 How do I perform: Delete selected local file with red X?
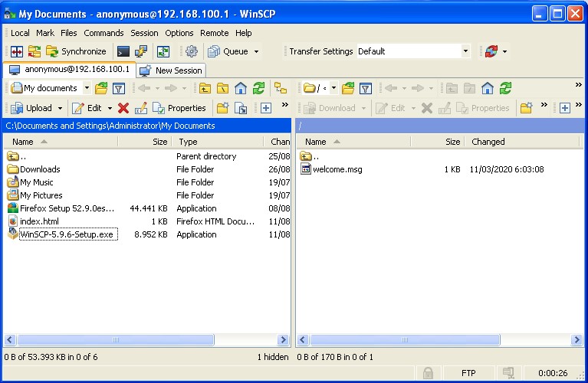click(123, 108)
